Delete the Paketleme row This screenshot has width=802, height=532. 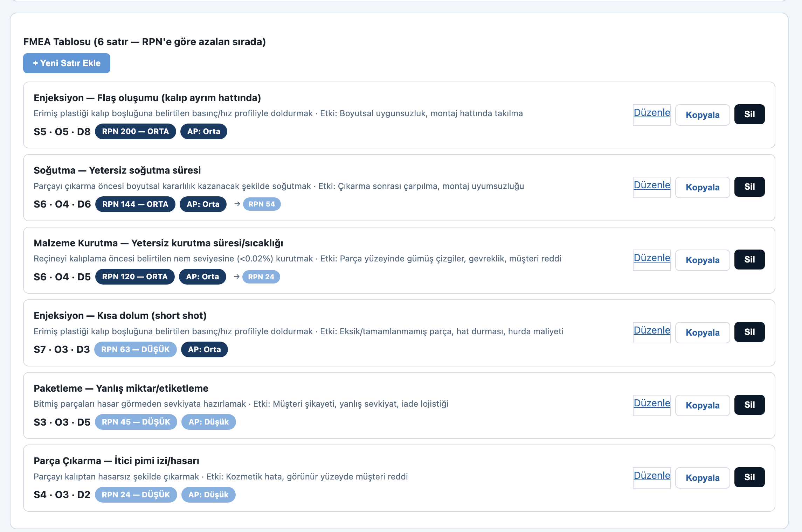749,405
